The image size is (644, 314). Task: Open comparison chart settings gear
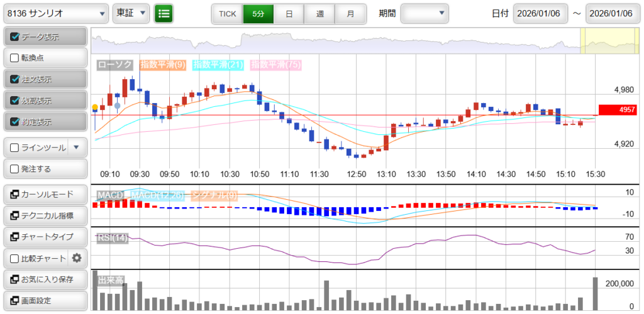point(77,257)
